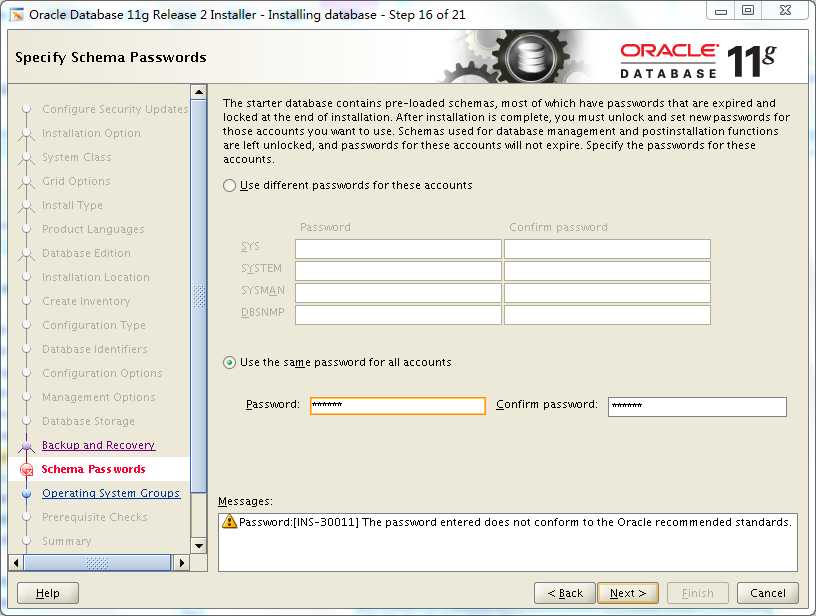Open the Help button
Screen dimensions: 816x616
click(x=48, y=593)
